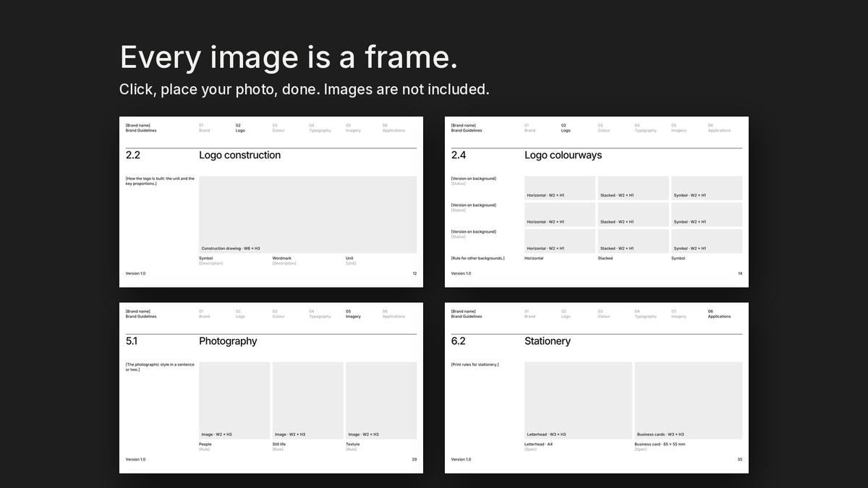Click page number 29
The width and height of the screenshot is (868, 488).
pyautogui.click(x=414, y=459)
